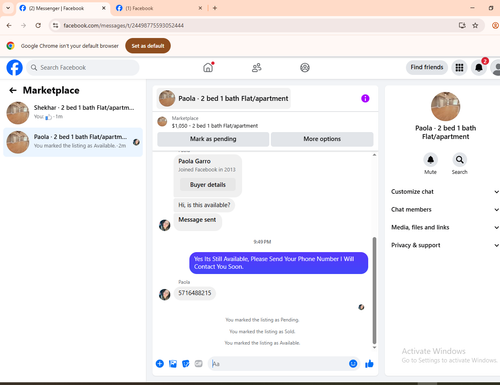Bookmark this page with the star icon

475,25
